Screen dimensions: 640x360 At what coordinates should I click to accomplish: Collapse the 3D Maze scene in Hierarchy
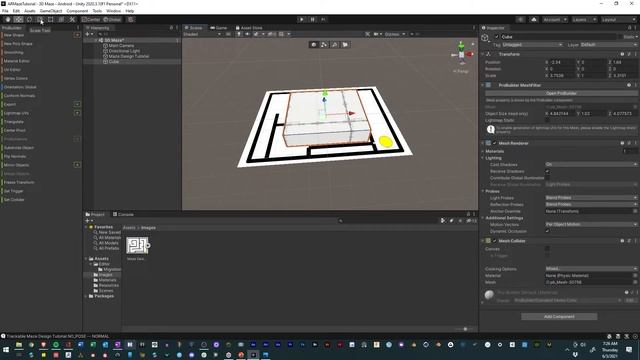point(96,40)
